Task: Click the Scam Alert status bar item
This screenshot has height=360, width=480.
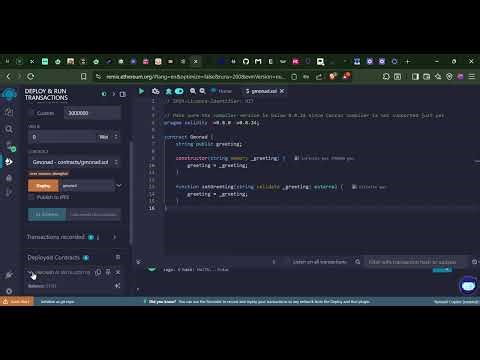Action: click(17, 302)
